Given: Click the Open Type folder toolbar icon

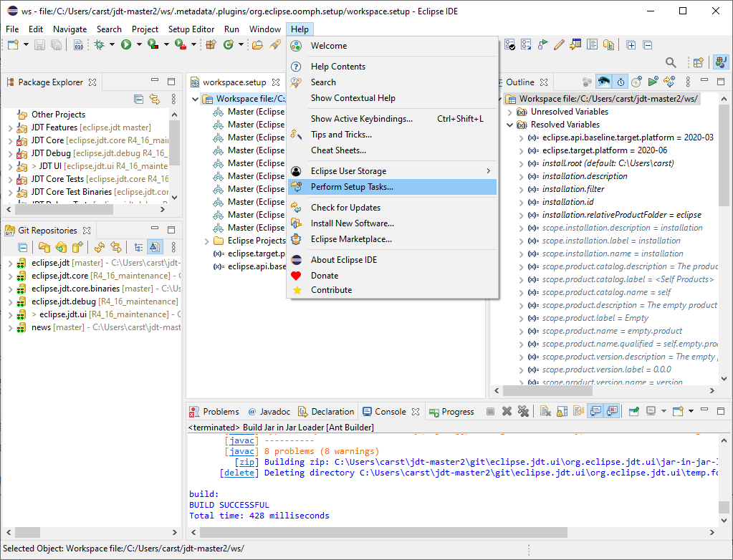Looking at the screenshot, I should pyautogui.click(x=257, y=45).
